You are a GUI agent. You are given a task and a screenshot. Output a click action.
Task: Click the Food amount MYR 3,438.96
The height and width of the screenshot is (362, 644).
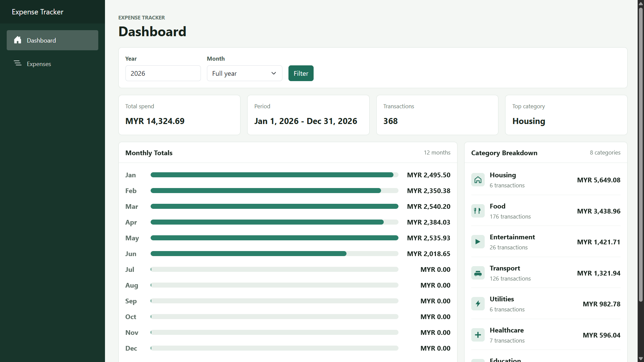599,211
